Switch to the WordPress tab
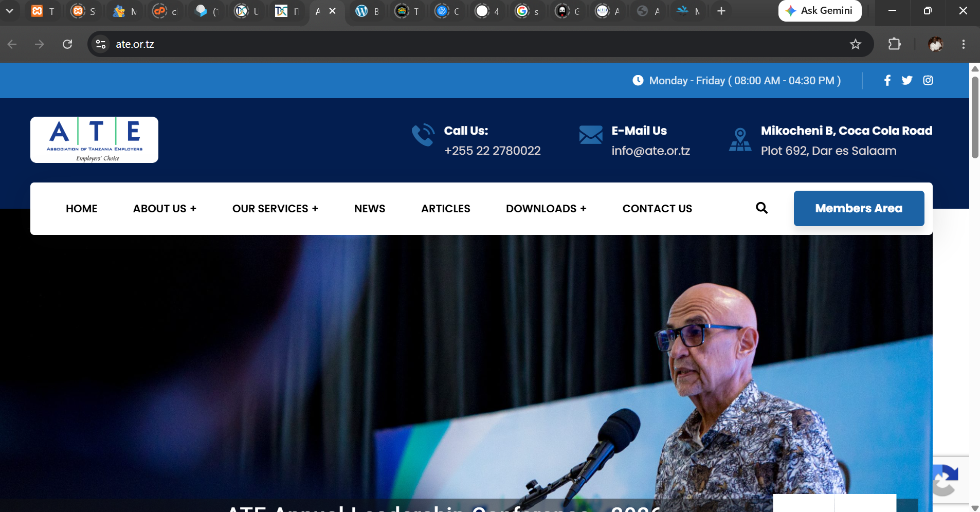Image resolution: width=980 pixels, height=512 pixels. click(367, 11)
